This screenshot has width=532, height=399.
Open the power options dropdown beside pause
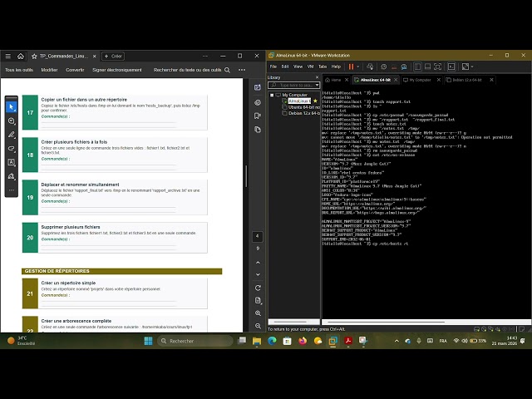[x=357, y=66]
